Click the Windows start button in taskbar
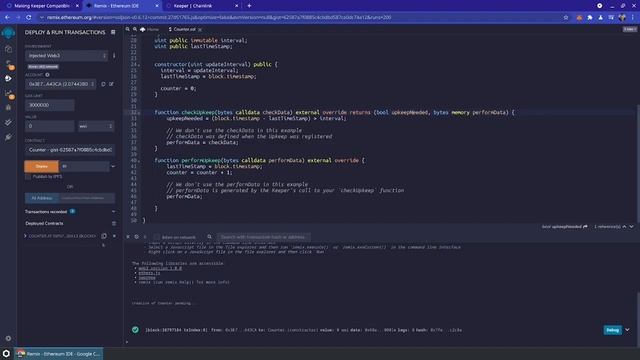The width and height of the screenshot is (640, 360). [x=6, y=353]
